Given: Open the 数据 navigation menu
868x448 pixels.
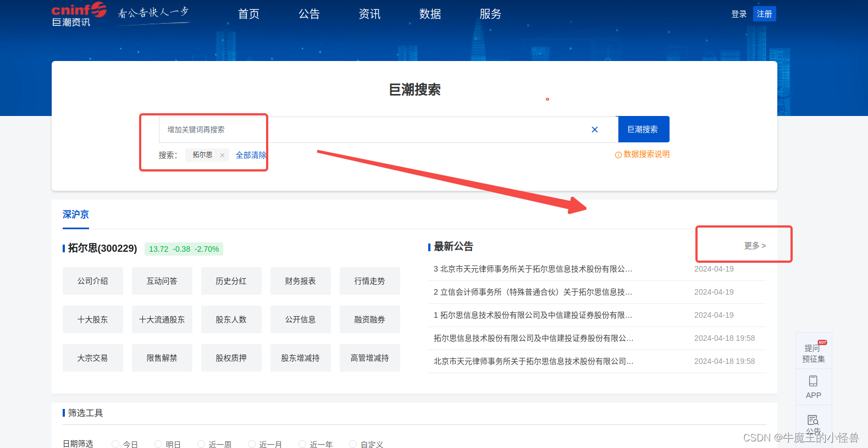Looking at the screenshot, I should coord(430,14).
